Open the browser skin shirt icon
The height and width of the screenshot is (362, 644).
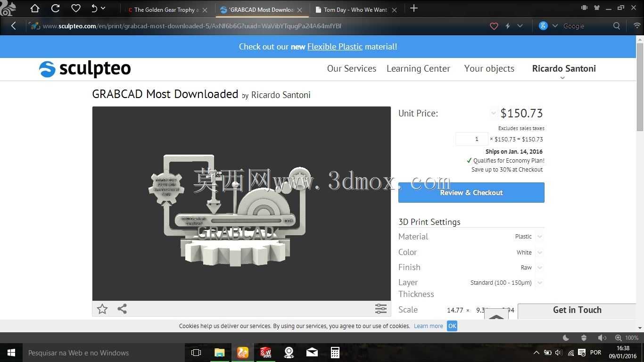coord(596,8)
